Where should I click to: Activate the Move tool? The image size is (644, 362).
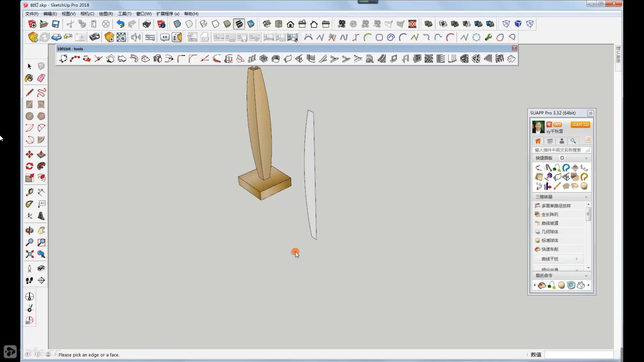30,154
